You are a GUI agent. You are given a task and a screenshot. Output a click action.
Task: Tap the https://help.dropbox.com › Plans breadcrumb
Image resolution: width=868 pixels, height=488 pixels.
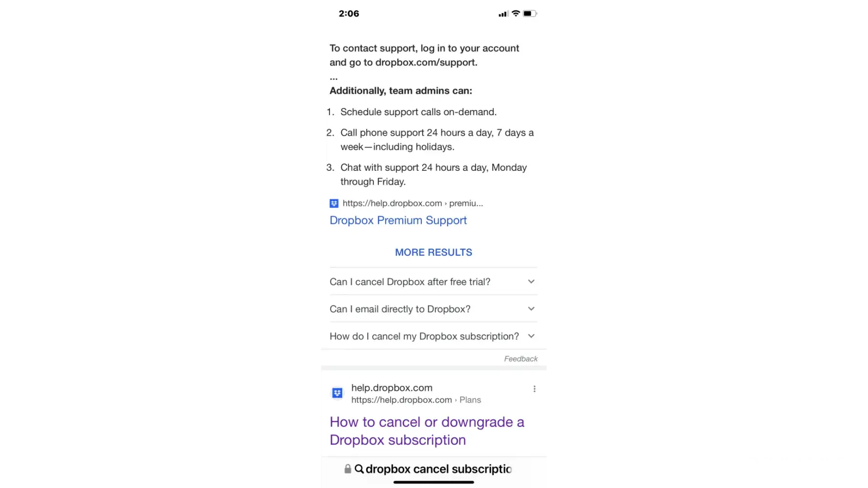(416, 400)
